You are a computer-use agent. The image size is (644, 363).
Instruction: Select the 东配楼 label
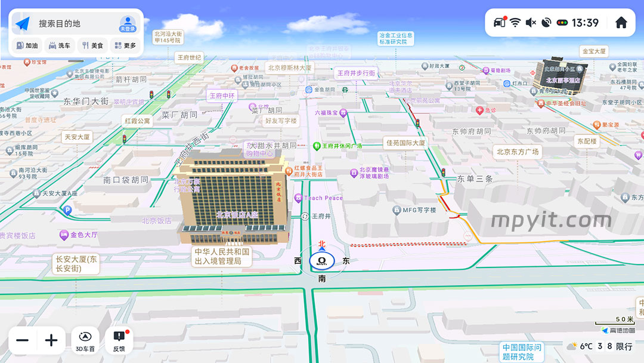pos(587,141)
